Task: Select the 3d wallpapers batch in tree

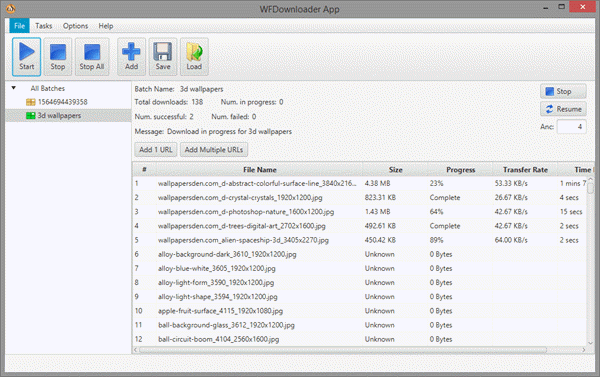Action: click(68, 116)
